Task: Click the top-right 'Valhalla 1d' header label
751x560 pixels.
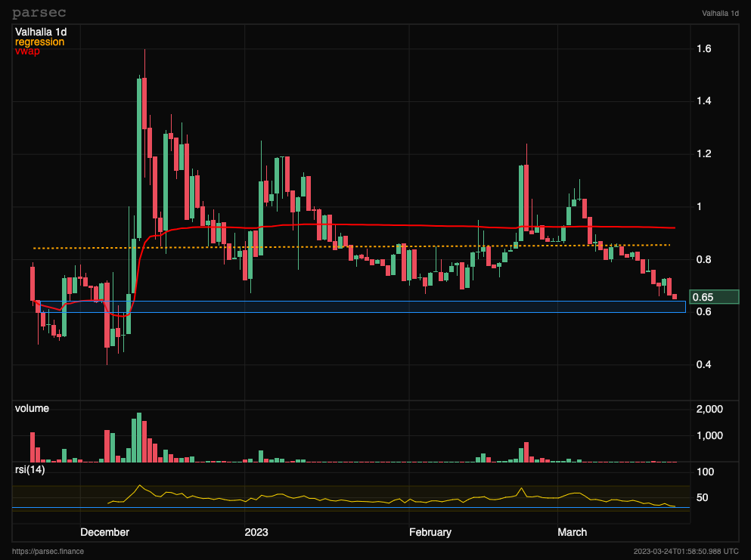Action: coord(720,14)
